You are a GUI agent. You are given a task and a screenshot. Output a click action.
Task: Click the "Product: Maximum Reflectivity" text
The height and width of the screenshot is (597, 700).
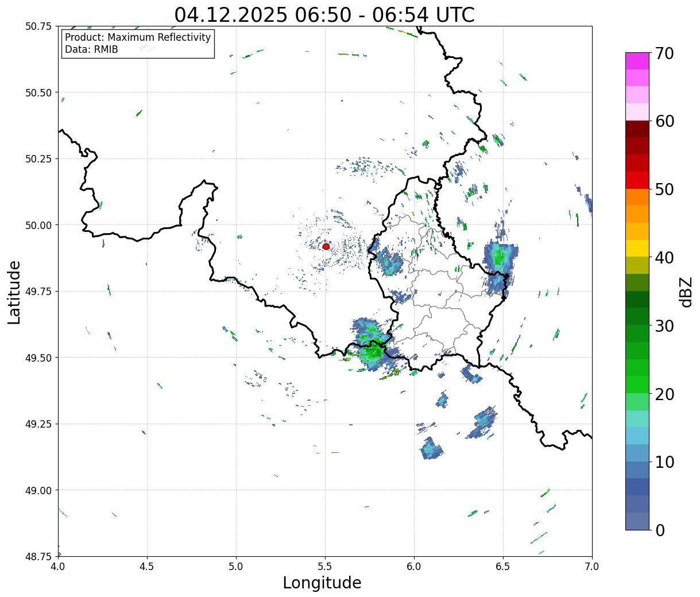138,37
